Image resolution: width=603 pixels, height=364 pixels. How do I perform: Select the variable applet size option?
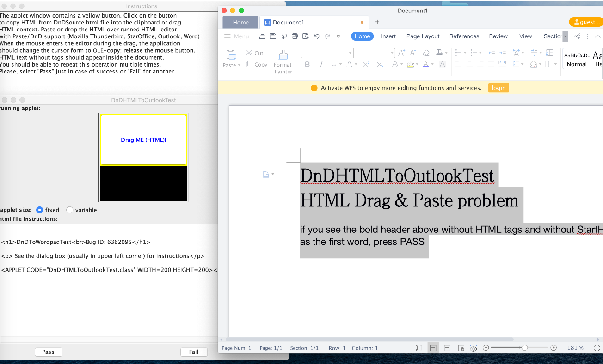(70, 210)
